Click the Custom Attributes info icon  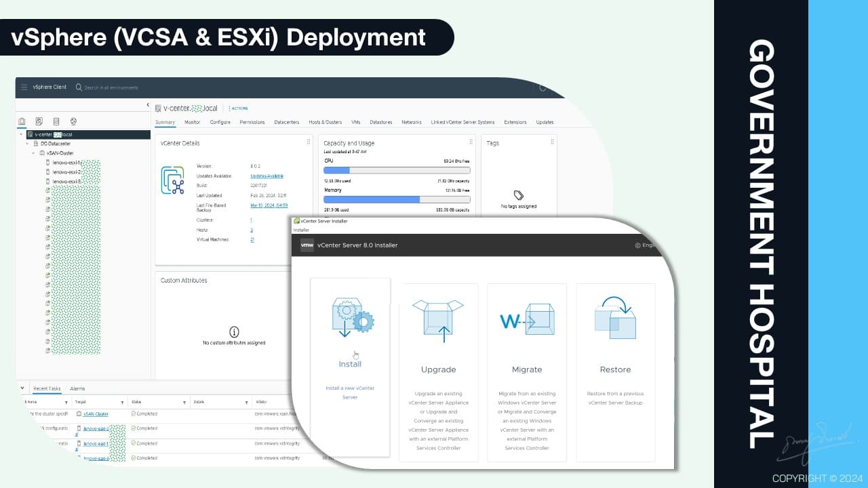pyautogui.click(x=234, y=332)
